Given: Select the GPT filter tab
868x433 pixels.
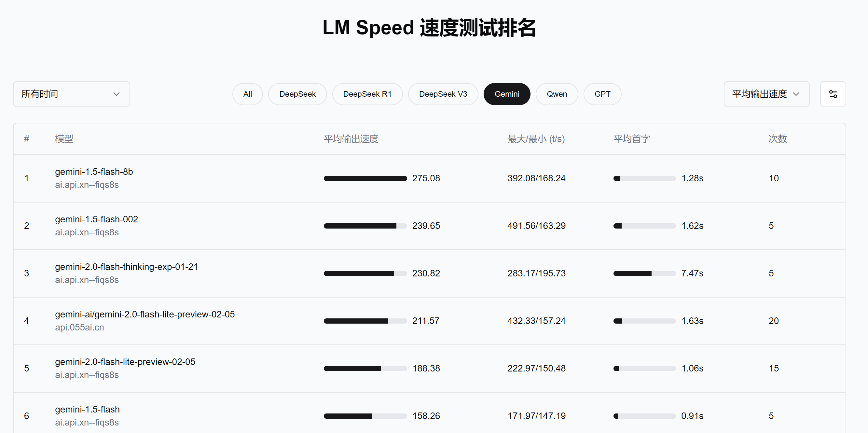Looking at the screenshot, I should pyautogui.click(x=602, y=94).
